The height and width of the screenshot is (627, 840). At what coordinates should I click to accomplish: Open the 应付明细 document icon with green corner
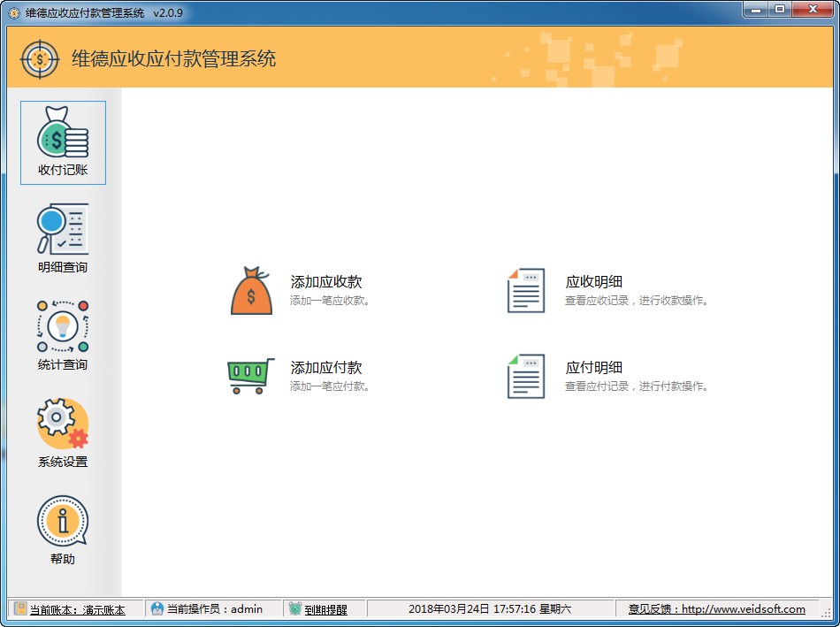526,376
